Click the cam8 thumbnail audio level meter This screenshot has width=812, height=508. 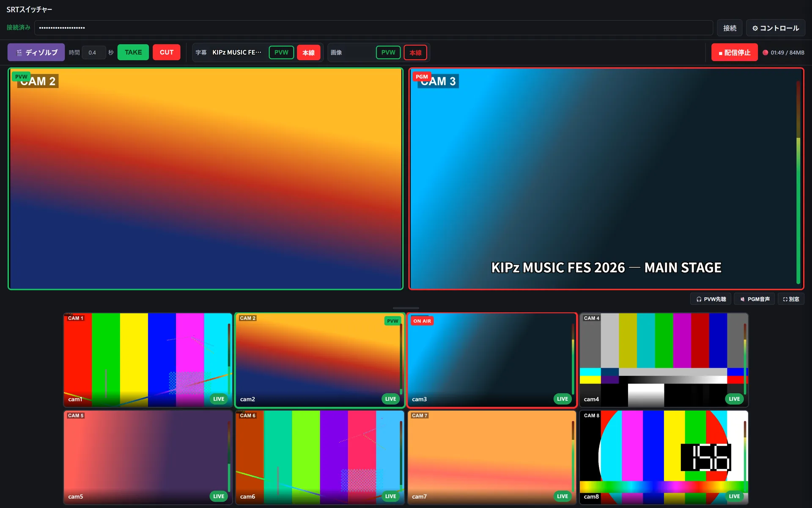click(x=745, y=456)
